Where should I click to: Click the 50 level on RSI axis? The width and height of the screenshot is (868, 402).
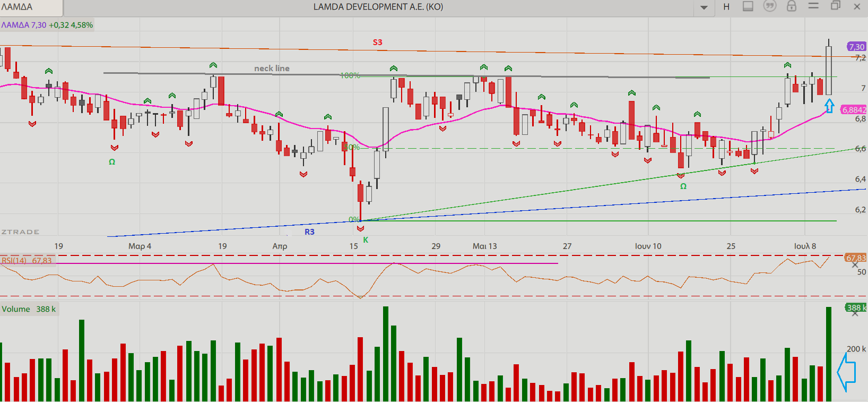click(862, 272)
